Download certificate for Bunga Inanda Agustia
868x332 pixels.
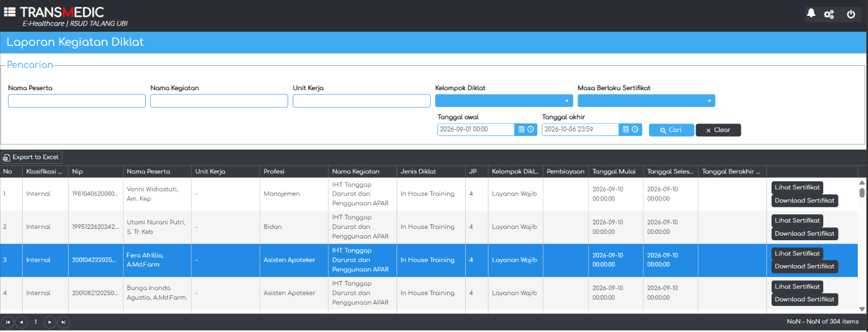coord(804,299)
